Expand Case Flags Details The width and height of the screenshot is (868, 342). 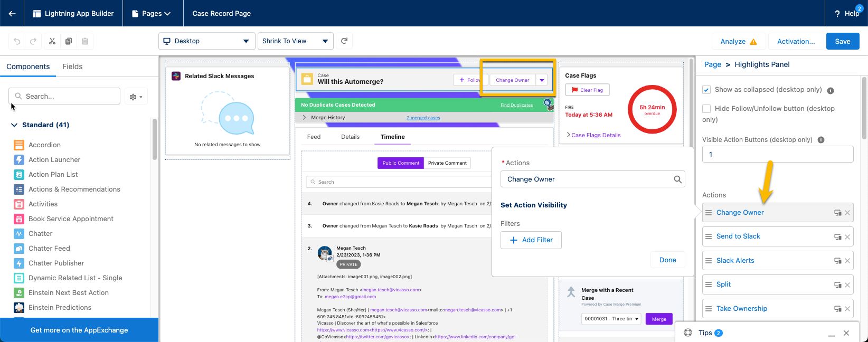(593, 135)
